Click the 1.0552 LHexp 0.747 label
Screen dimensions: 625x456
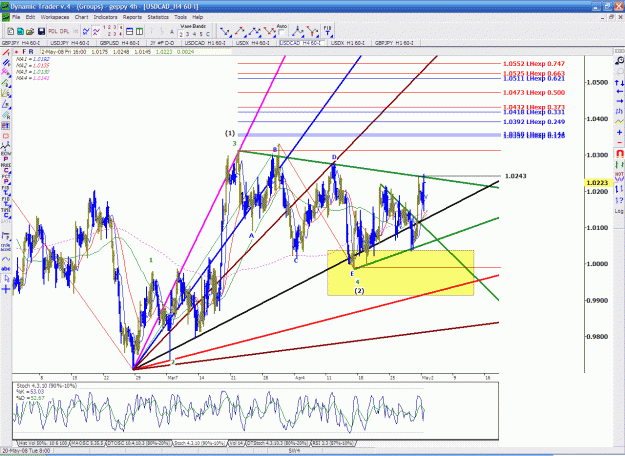(x=534, y=63)
